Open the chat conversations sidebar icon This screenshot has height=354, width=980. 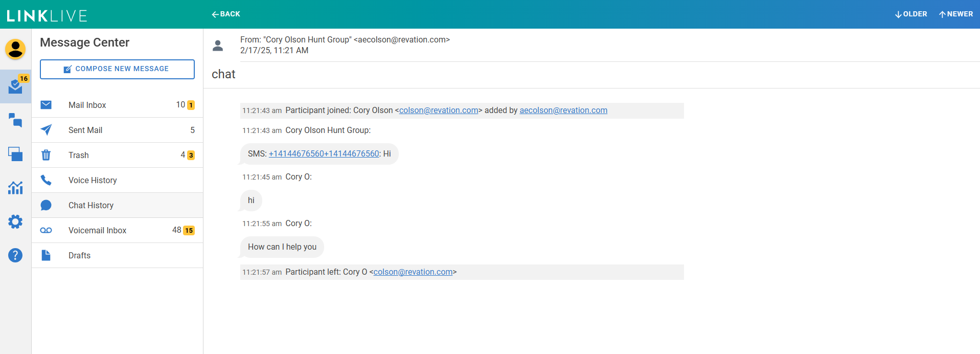pos(15,121)
